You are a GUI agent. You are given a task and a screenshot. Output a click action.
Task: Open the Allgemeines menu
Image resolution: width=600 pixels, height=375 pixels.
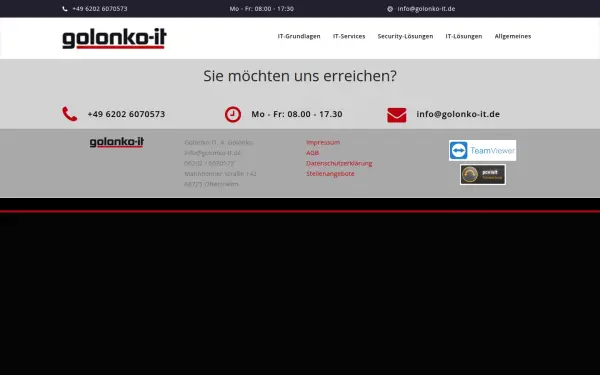pyautogui.click(x=513, y=36)
